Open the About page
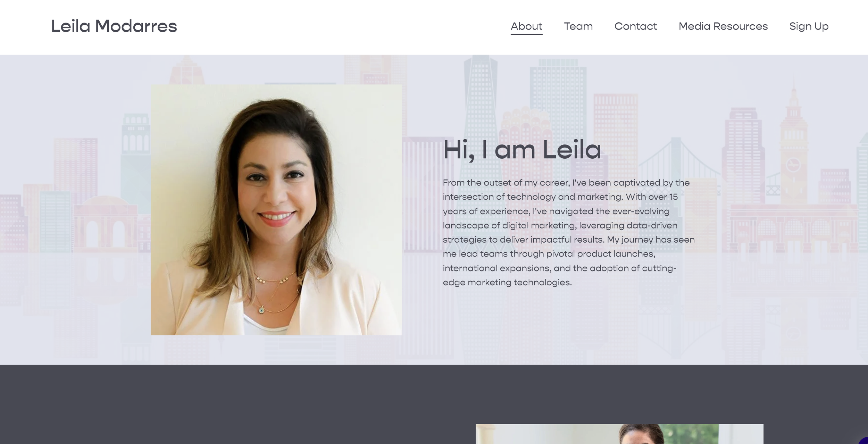The image size is (868, 444). pos(526,26)
